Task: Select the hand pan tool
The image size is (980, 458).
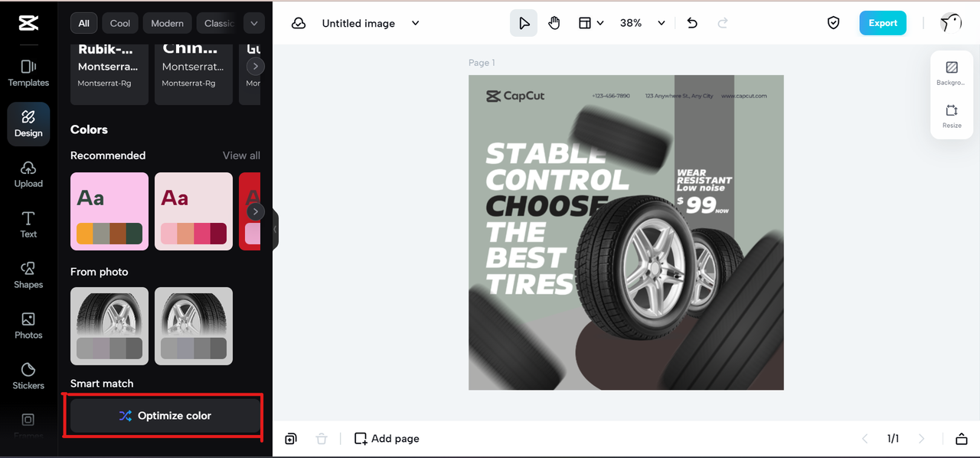Action: click(554, 23)
